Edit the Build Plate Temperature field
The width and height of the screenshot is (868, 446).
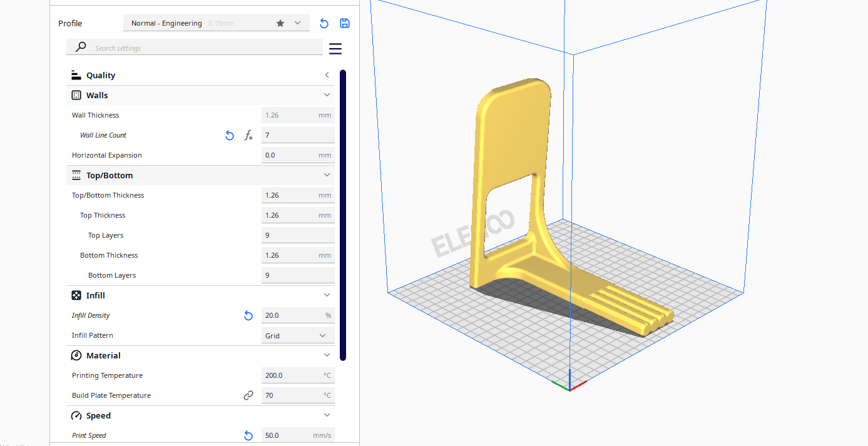coord(298,395)
